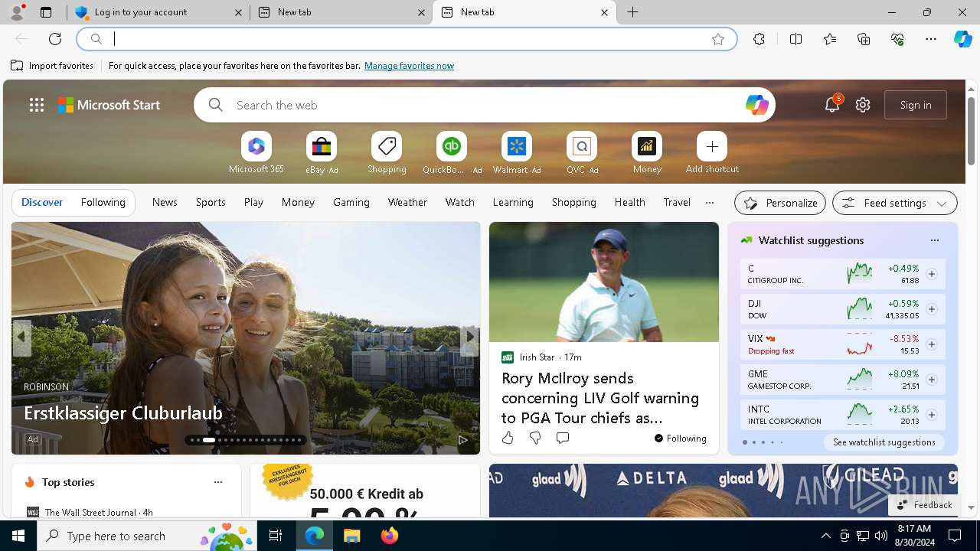Click Manage favorites now link

(x=409, y=66)
